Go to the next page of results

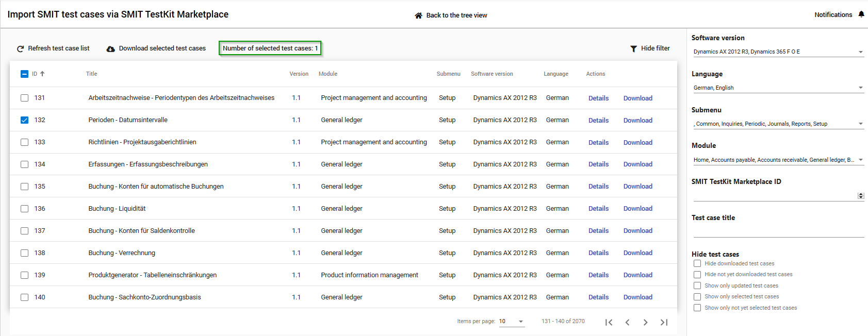click(x=645, y=322)
